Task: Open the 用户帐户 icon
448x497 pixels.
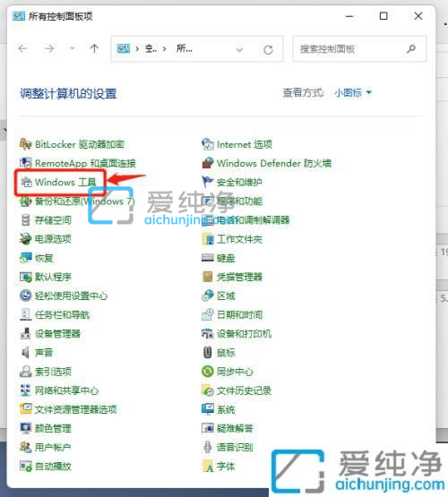Action: click(x=26, y=447)
